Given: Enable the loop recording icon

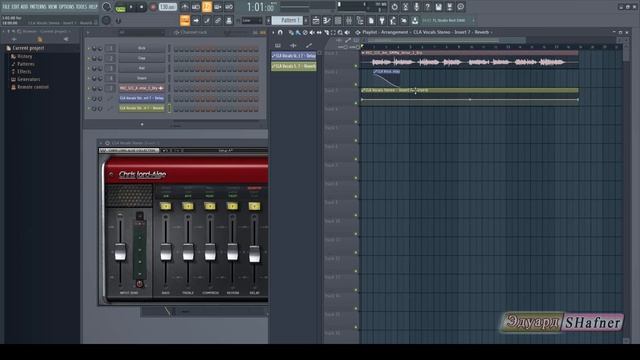Looking at the screenshot, I should point(229,7).
